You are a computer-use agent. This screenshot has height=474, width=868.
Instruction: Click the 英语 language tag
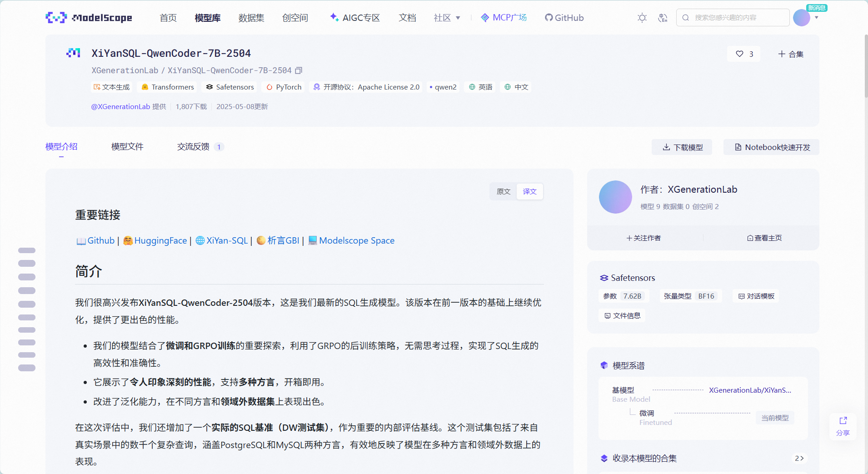(x=480, y=87)
